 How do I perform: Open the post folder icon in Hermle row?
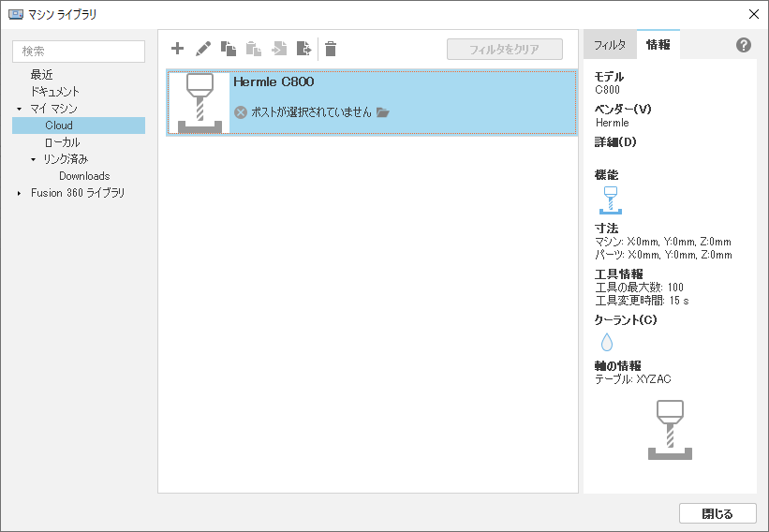tap(382, 112)
